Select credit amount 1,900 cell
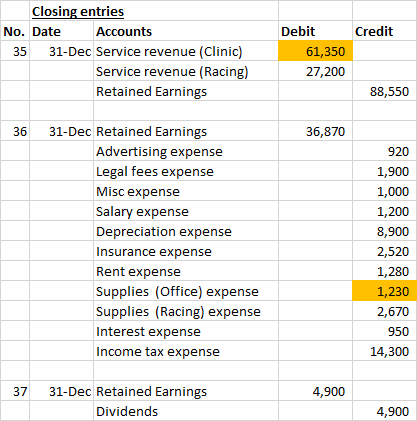 [384, 171]
